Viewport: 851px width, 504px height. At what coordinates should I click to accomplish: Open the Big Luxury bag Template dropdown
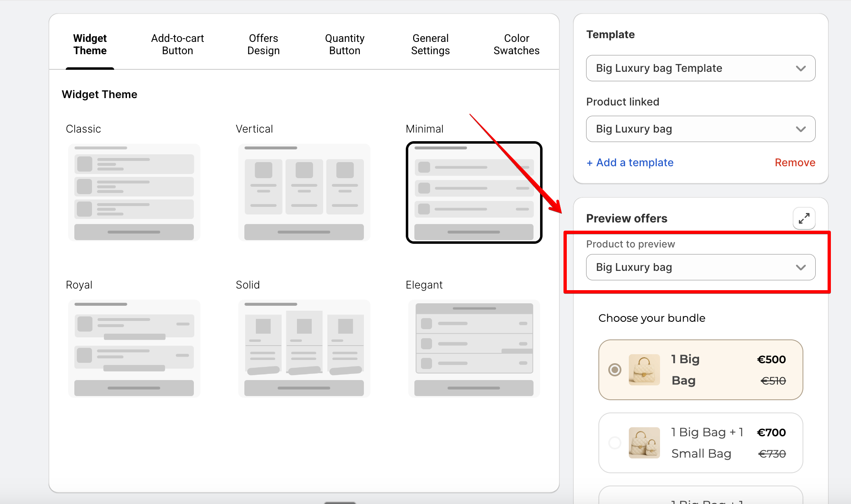700,68
